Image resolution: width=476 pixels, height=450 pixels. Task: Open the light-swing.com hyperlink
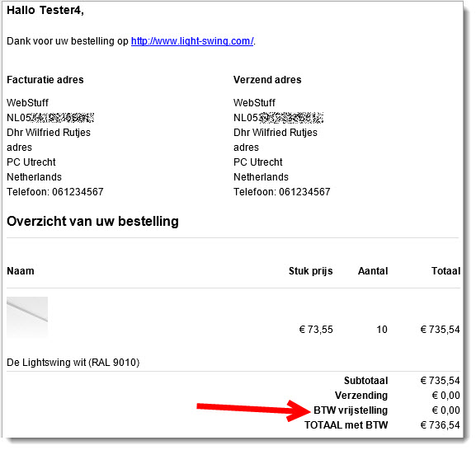tap(192, 41)
